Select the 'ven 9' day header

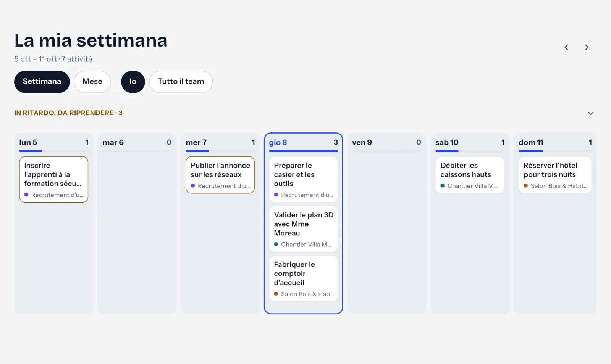point(362,142)
